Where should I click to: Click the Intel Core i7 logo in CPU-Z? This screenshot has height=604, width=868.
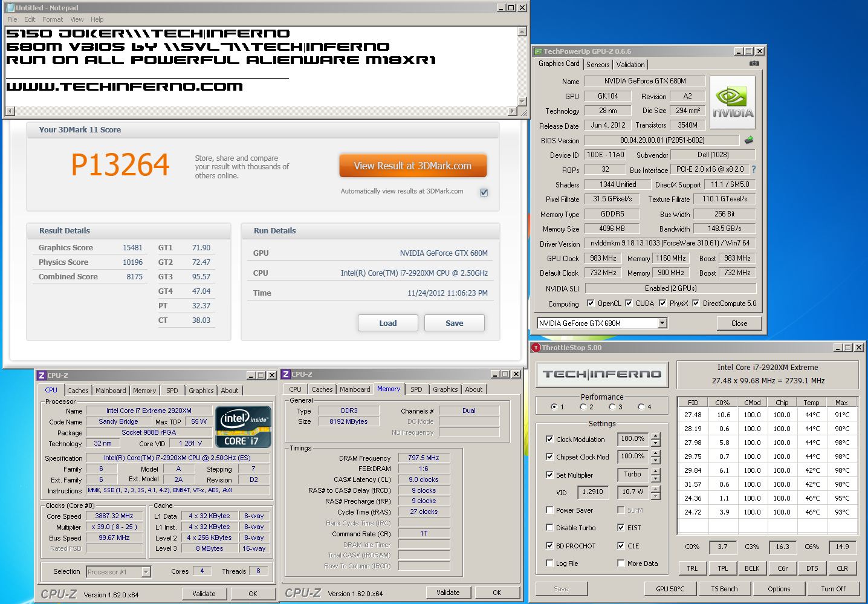(x=243, y=427)
